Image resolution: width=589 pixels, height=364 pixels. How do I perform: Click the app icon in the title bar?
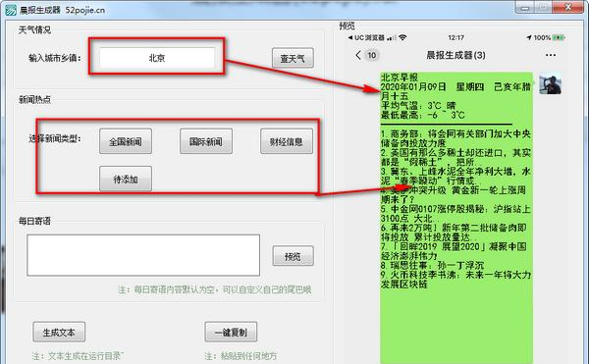click(11, 10)
